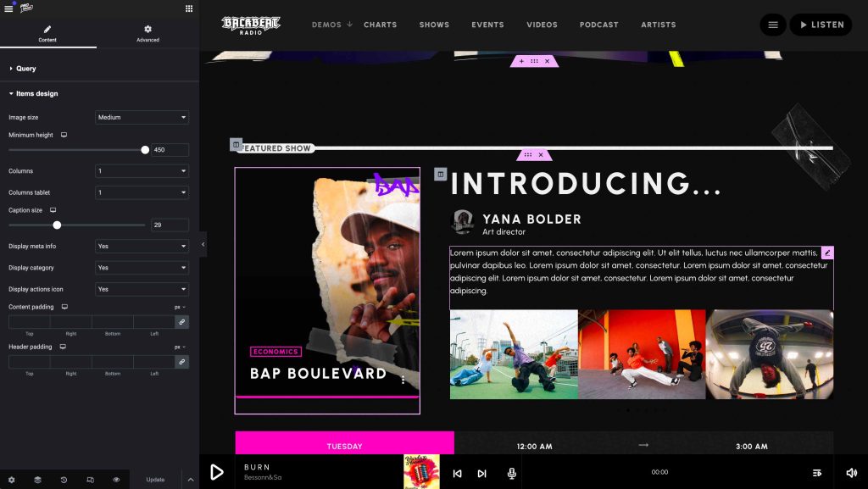Expand the Query section
Image resolution: width=868 pixels, height=489 pixels.
25,68
